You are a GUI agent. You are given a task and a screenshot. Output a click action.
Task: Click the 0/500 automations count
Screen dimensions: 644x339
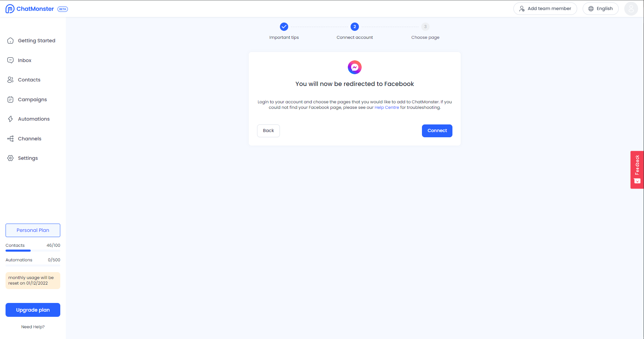point(54,260)
